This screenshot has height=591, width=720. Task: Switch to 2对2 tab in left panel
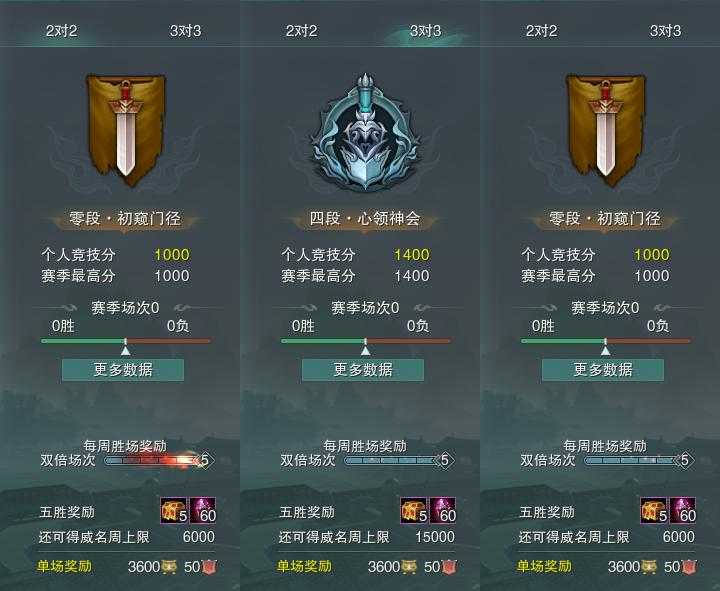point(62,31)
